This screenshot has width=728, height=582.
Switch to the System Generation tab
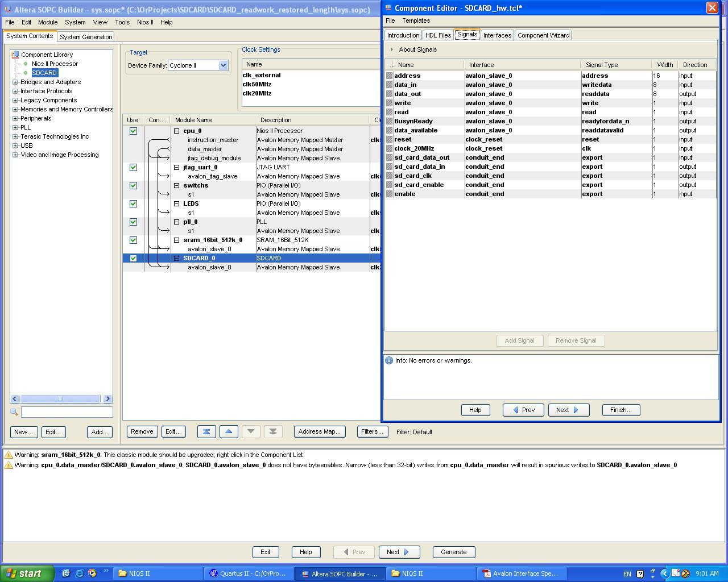pyautogui.click(x=86, y=37)
